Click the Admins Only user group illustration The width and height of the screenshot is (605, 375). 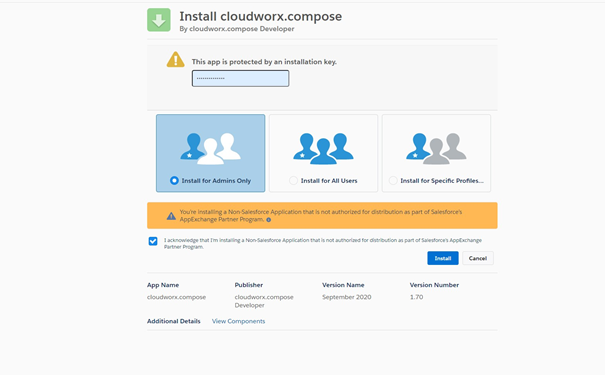(x=211, y=149)
